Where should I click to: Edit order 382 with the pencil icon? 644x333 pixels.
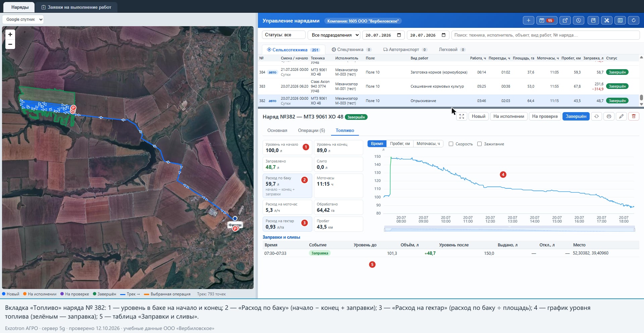[x=621, y=116]
